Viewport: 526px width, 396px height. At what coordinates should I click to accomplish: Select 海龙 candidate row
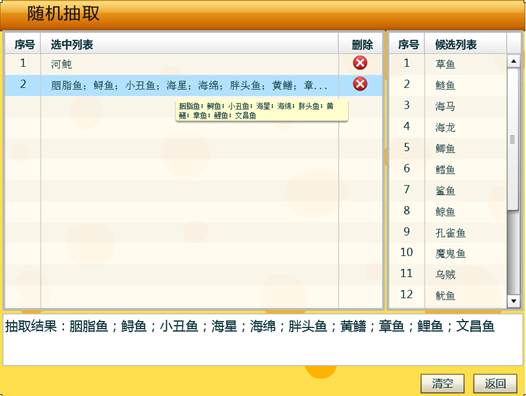click(448, 127)
